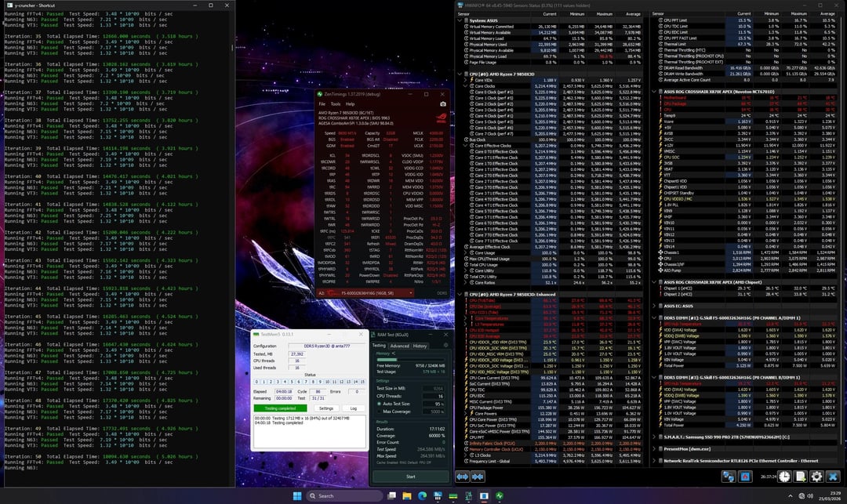The height and width of the screenshot is (504, 847).
Task: Open the Windows Start menu
Action: [297, 495]
